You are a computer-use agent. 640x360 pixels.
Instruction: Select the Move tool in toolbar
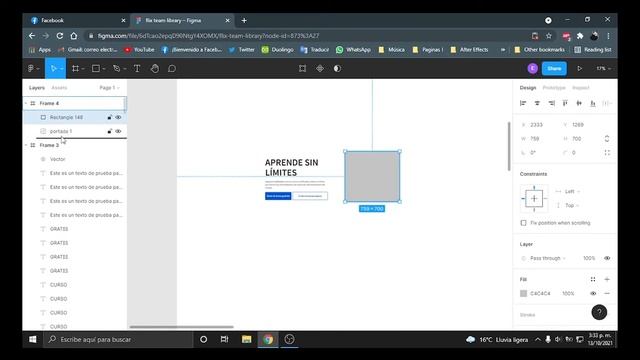click(53, 69)
